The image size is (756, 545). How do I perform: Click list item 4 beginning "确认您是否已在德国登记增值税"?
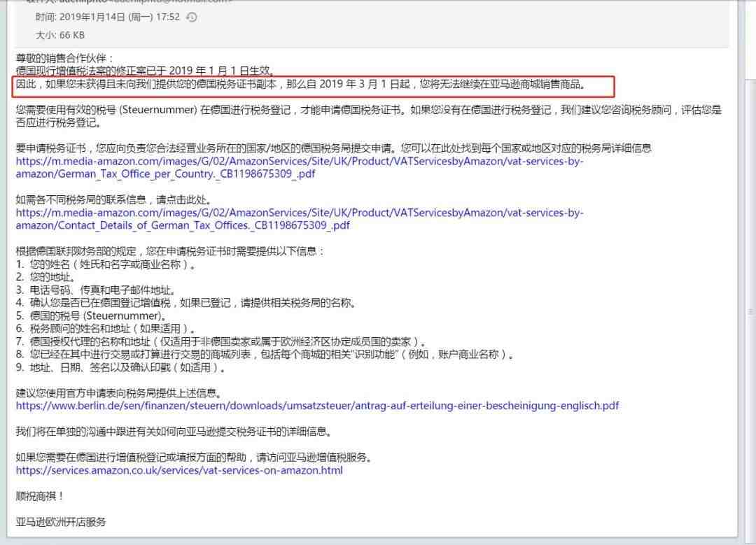186,303
